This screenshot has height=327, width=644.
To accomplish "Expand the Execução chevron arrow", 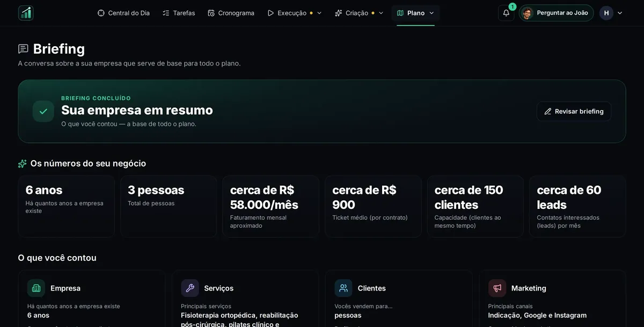I will point(319,13).
